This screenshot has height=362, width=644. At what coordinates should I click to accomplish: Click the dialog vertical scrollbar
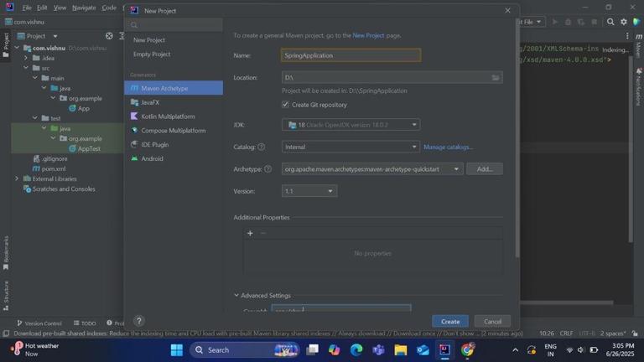517,140
